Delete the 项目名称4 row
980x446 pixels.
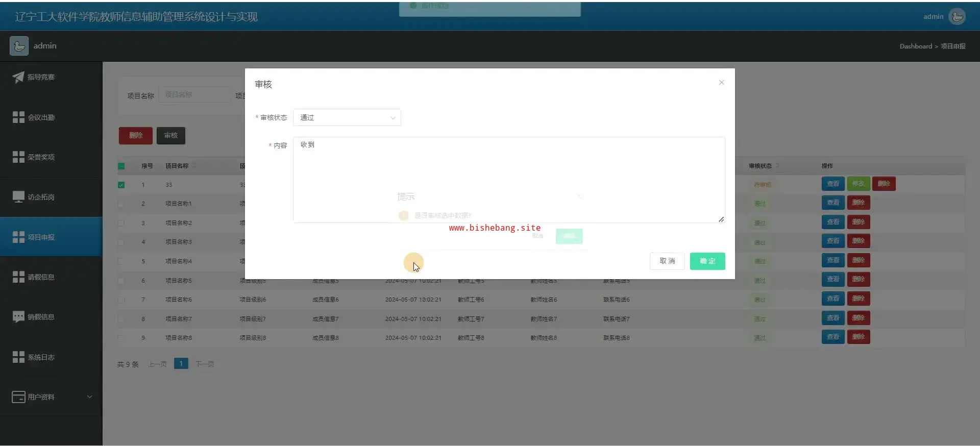click(859, 260)
